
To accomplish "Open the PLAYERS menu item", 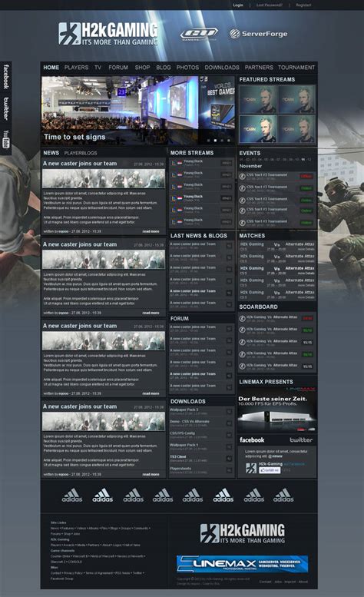I will point(76,68).
